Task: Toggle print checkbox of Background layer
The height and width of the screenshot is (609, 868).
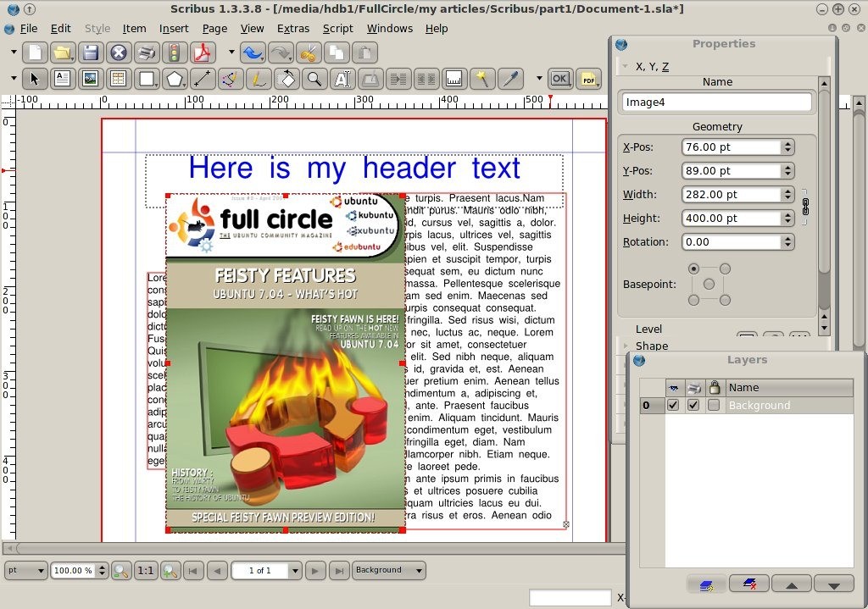Action: click(693, 405)
